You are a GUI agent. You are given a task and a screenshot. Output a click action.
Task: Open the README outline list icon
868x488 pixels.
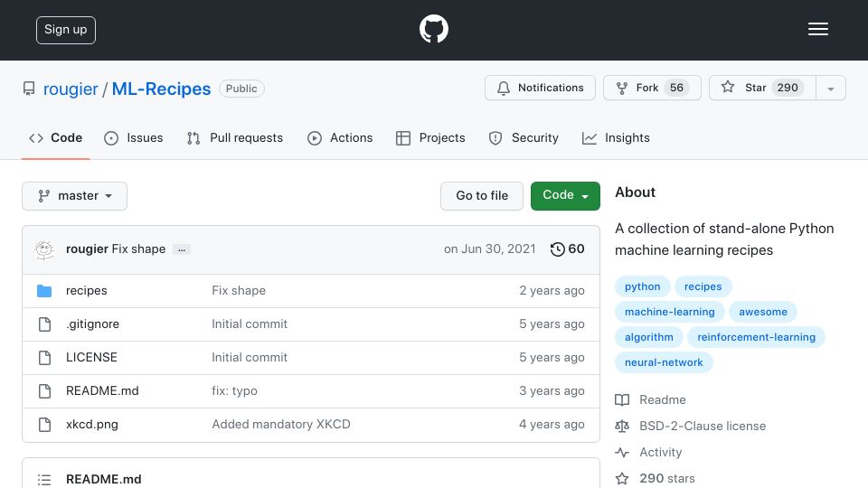click(44, 480)
